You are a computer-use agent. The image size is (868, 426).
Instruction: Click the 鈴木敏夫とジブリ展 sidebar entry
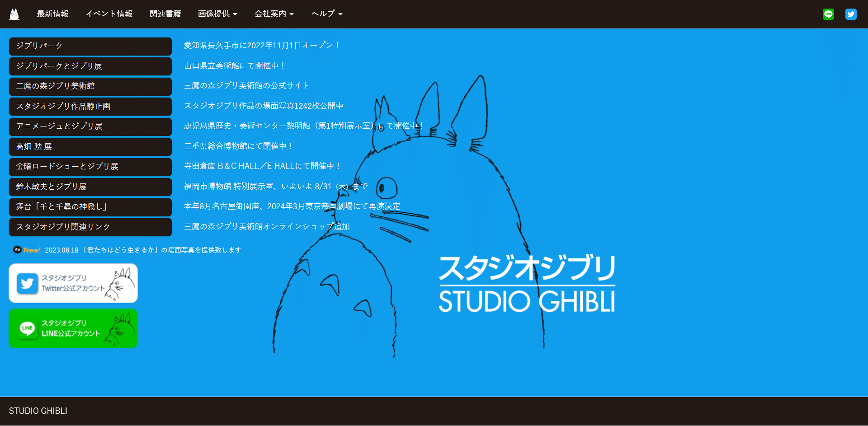click(x=90, y=187)
